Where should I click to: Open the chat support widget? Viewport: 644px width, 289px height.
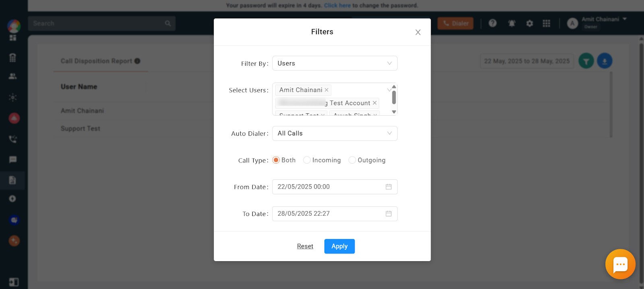point(620,264)
